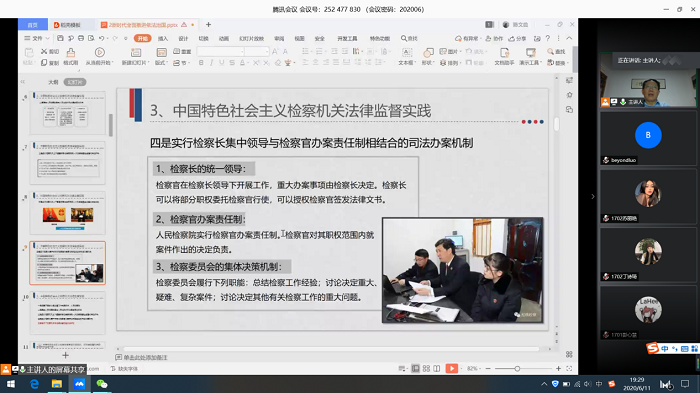700x393 pixels.
Task: Open the 设计 ribbon tab
Action: click(183, 38)
